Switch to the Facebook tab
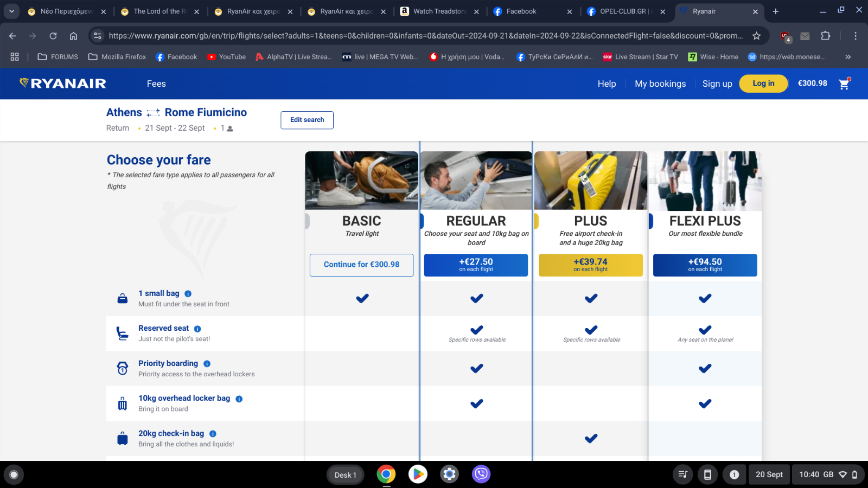 pos(532,11)
